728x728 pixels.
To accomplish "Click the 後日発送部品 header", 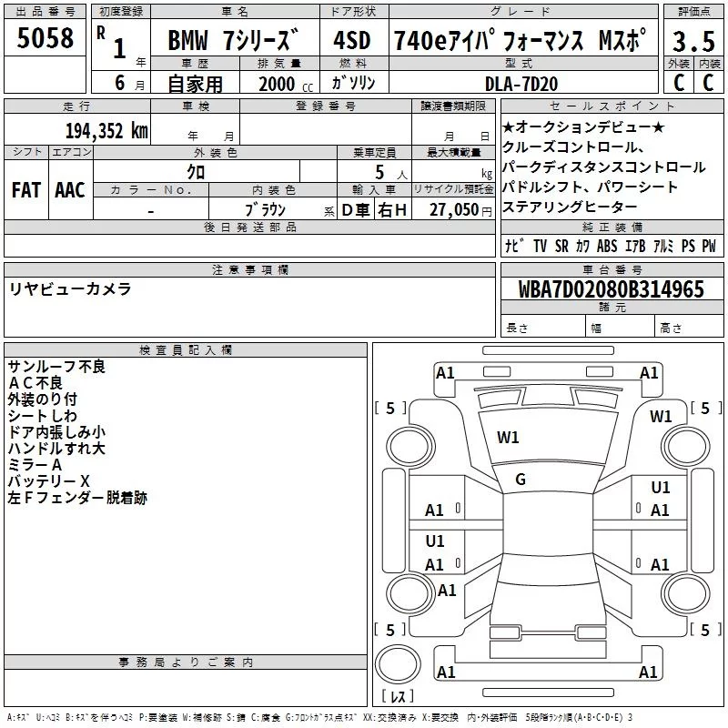I will point(250,227).
